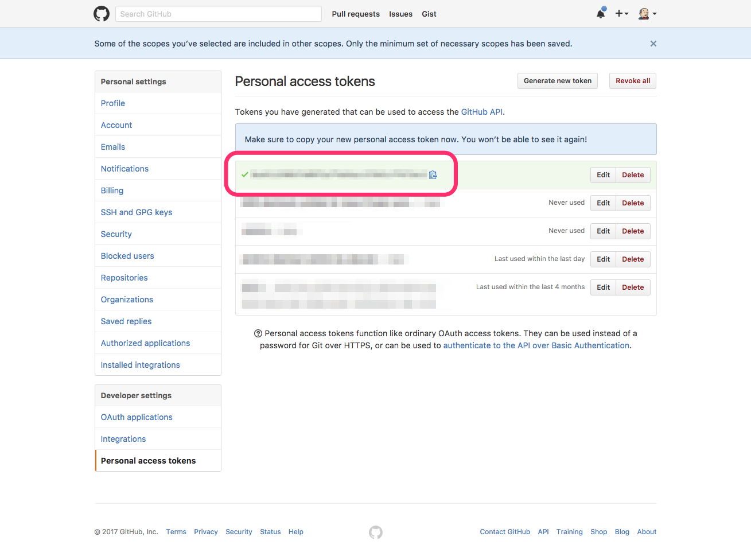This screenshot has width=751, height=560.
Task: Delete the token used within last day
Action: (633, 259)
